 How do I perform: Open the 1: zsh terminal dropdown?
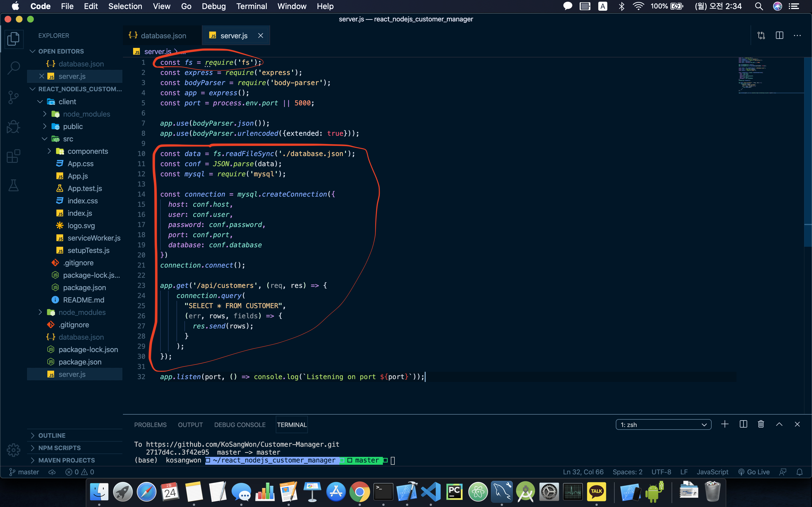[663, 424]
